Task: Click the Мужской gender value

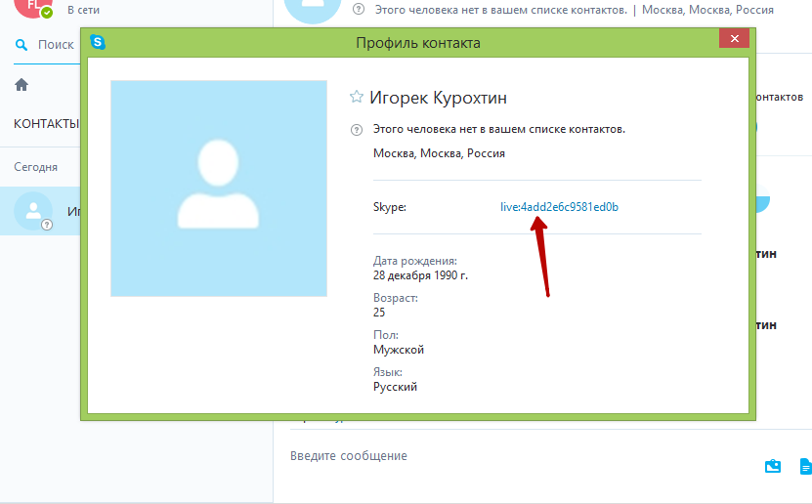Action: (399, 350)
